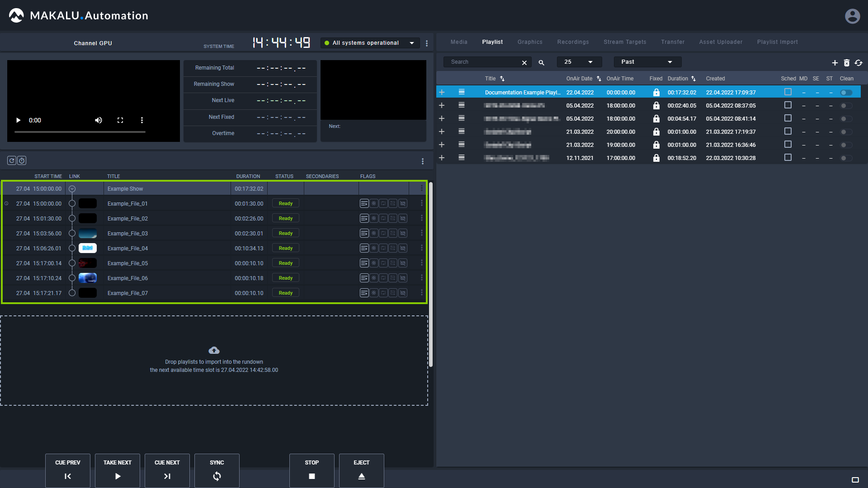Click the rundown reload icon above the table

(12, 160)
